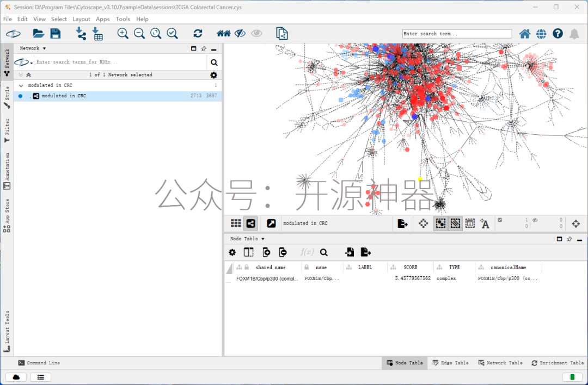Click the new network from selection icon
Screen dimensions: 588x385
281,34
